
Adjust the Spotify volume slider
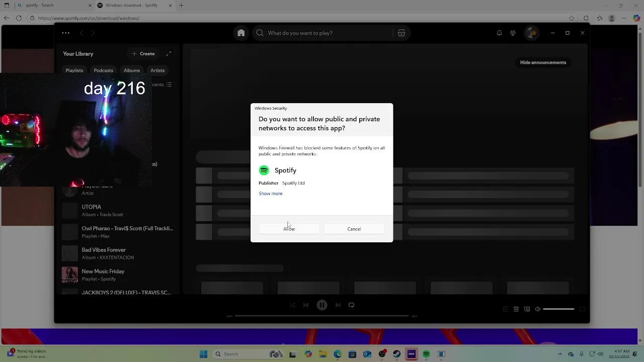click(558, 309)
